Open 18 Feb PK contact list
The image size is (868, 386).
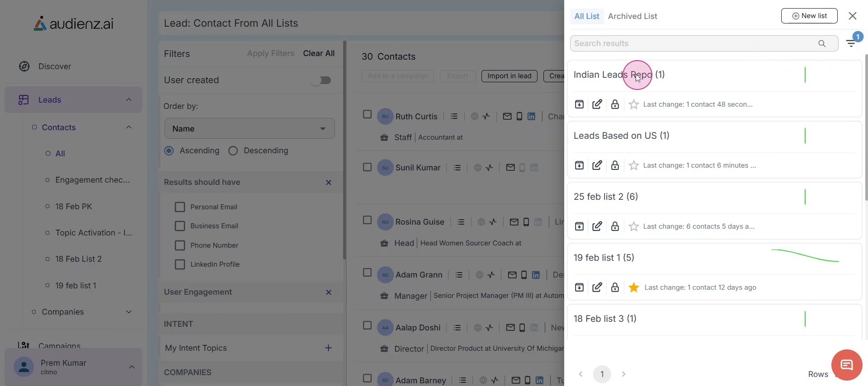pyautogui.click(x=74, y=207)
